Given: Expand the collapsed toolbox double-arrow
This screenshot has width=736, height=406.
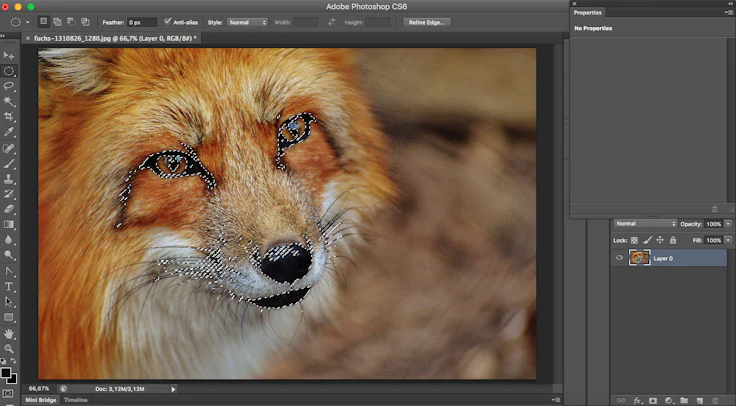Looking at the screenshot, I should click(x=2, y=36).
